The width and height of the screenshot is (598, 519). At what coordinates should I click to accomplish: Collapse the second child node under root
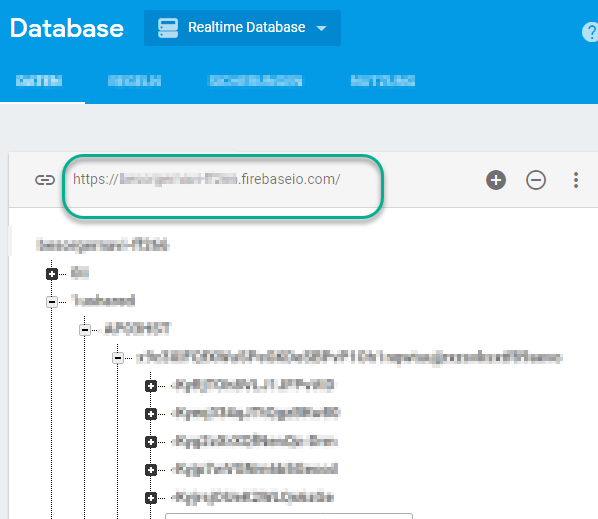52,302
